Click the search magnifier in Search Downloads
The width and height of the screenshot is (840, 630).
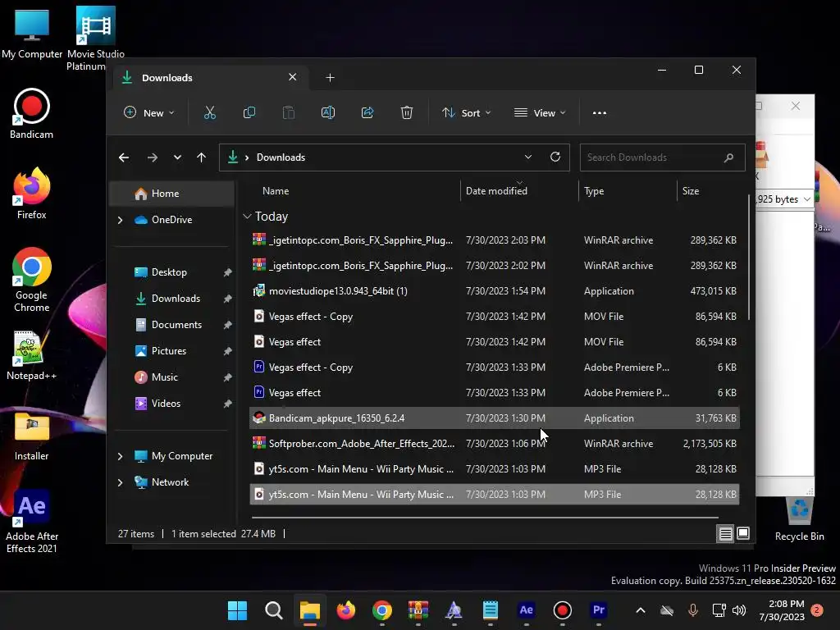click(728, 157)
